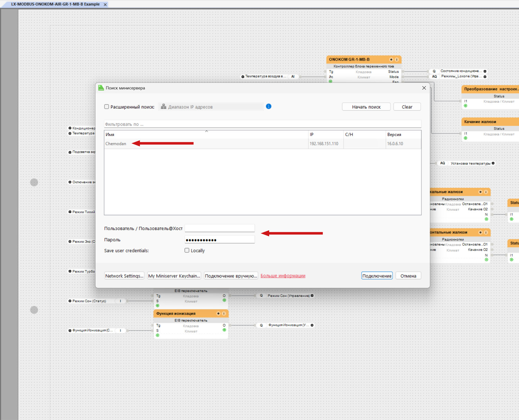This screenshot has height=420, width=519.
Task: Click gear beside Режим Сон (Управление) output
Action: pyautogui.click(x=312, y=296)
